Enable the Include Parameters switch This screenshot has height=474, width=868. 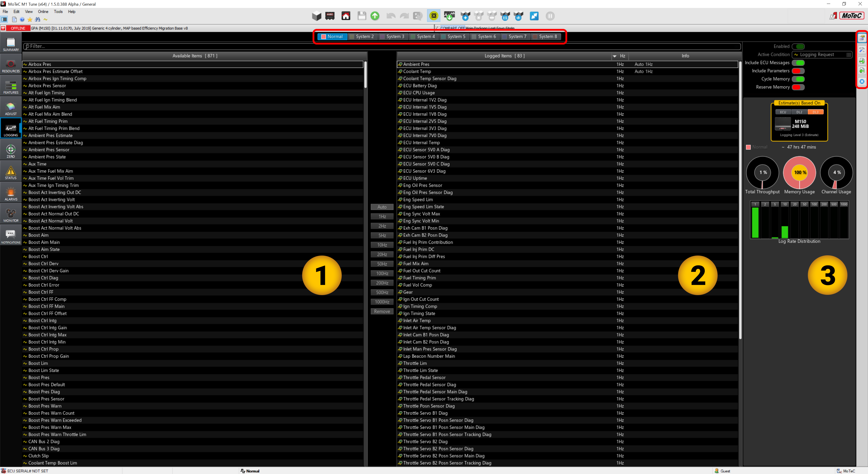(798, 71)
